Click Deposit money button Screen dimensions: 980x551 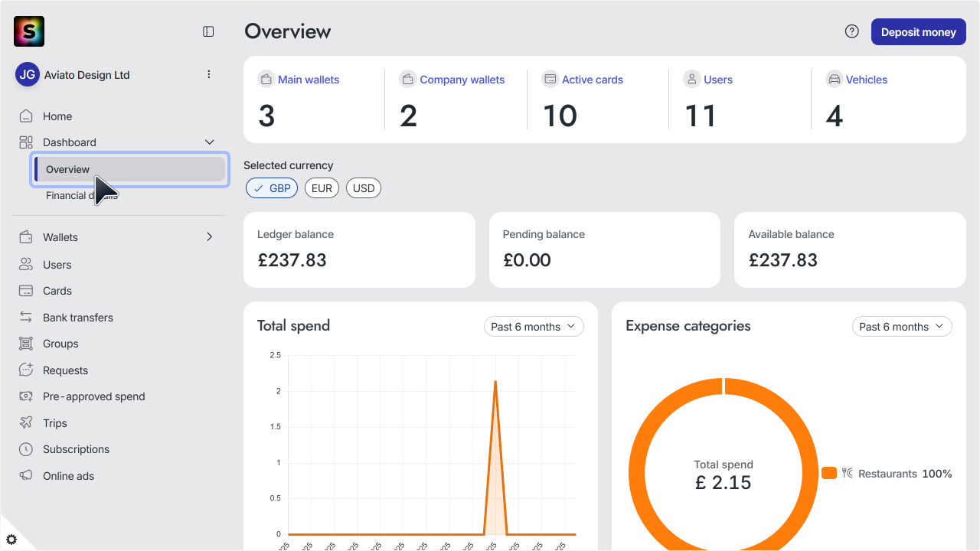(x=919, y=32)
